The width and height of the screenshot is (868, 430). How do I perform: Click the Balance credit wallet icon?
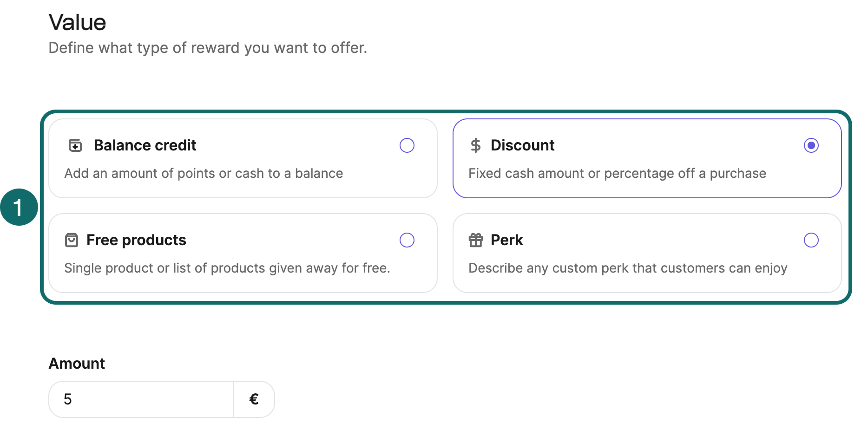[x=75, y=145]
